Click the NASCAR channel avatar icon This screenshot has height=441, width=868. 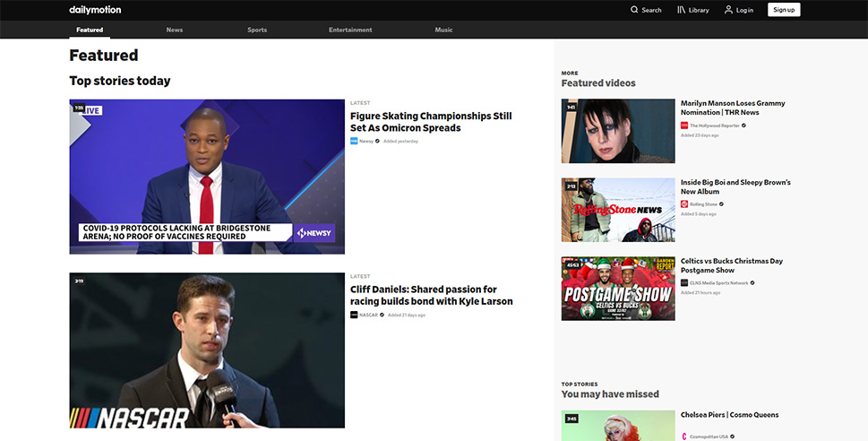pyautogui.click(x=354, y=315)
